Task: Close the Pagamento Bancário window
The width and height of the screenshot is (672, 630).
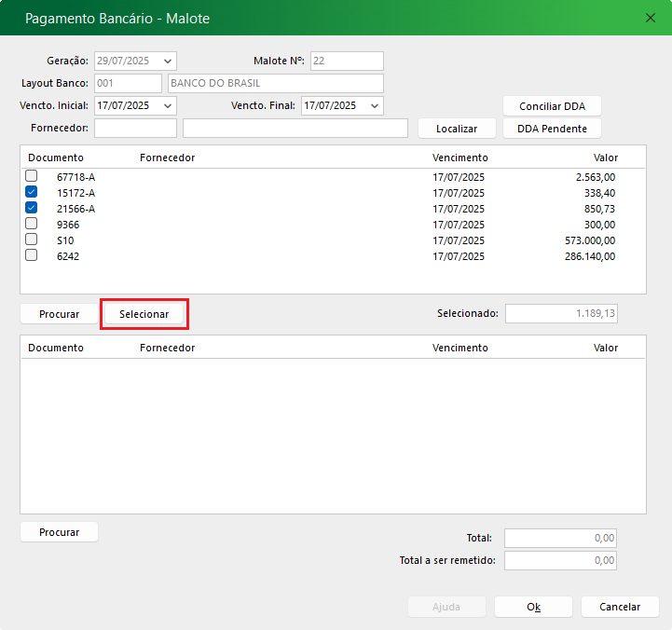Action: point(651,18)
